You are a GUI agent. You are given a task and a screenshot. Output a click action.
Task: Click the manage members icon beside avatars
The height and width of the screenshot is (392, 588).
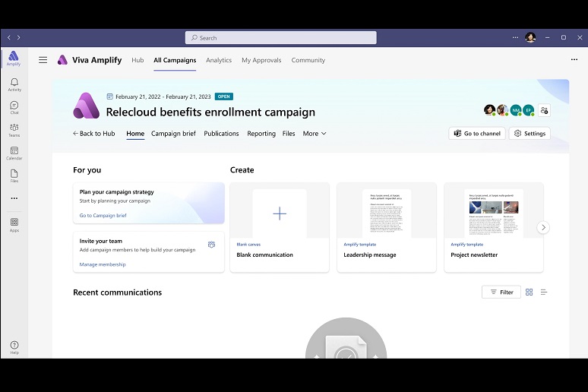pyautogui.click(x=544, y=110)
